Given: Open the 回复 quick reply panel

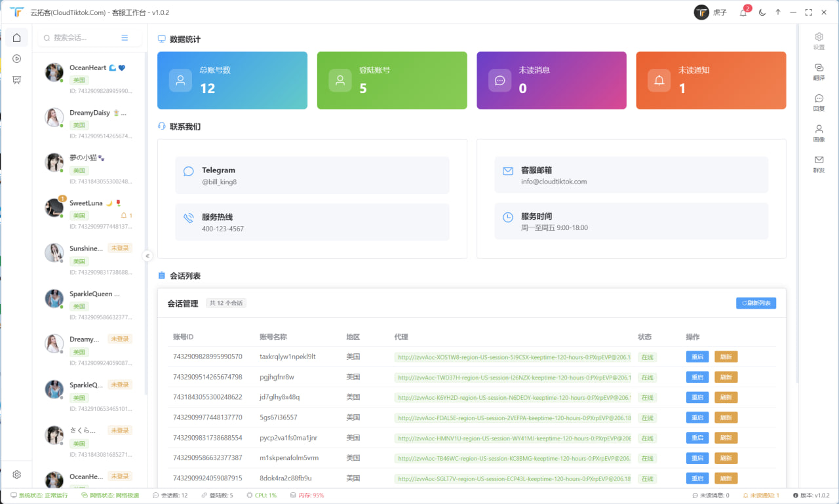Looking at the screenshot, I should pyautogui.click(x=819, y=102).
